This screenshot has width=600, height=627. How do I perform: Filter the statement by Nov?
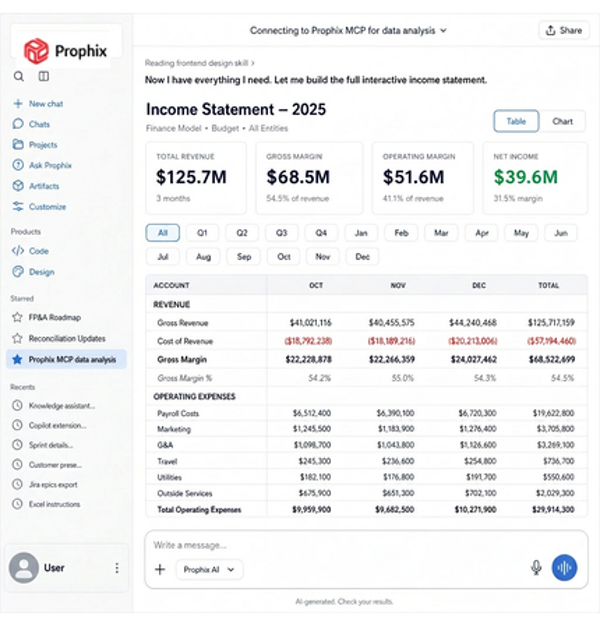(323, 257)
